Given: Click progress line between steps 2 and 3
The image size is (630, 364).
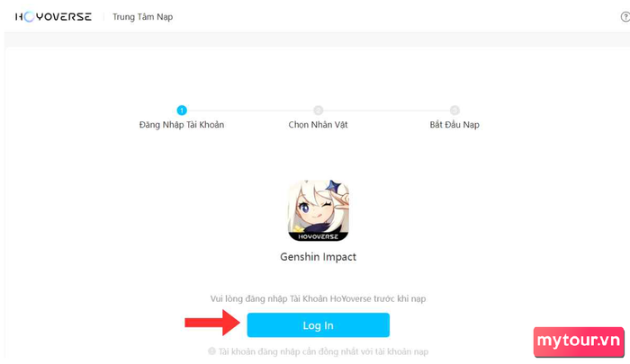Looking at the screenshot, I should 386,111.
